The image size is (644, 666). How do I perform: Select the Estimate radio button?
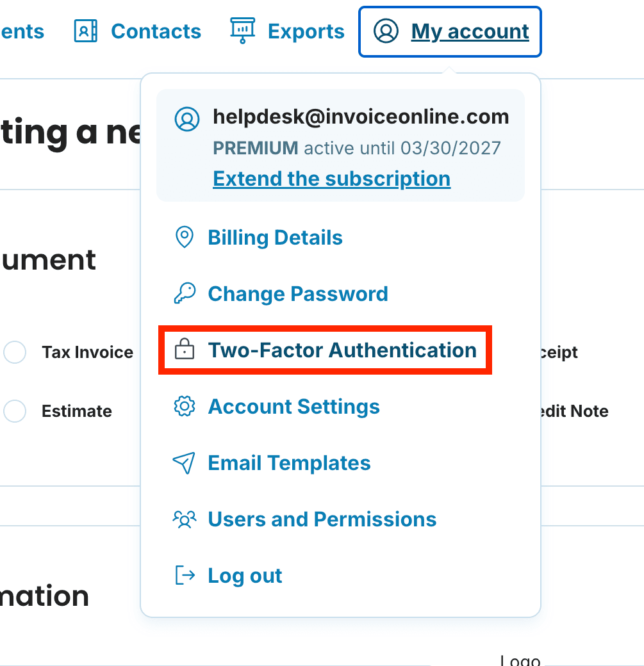pos(15,411)
